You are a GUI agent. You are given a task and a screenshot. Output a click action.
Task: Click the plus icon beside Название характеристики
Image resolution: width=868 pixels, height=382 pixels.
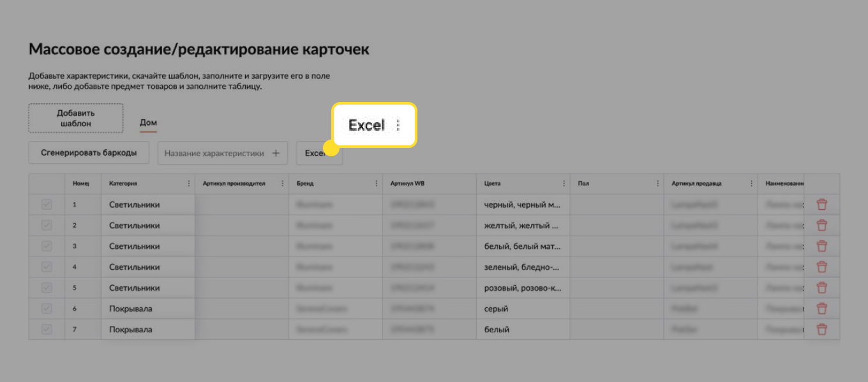point(275,152)
